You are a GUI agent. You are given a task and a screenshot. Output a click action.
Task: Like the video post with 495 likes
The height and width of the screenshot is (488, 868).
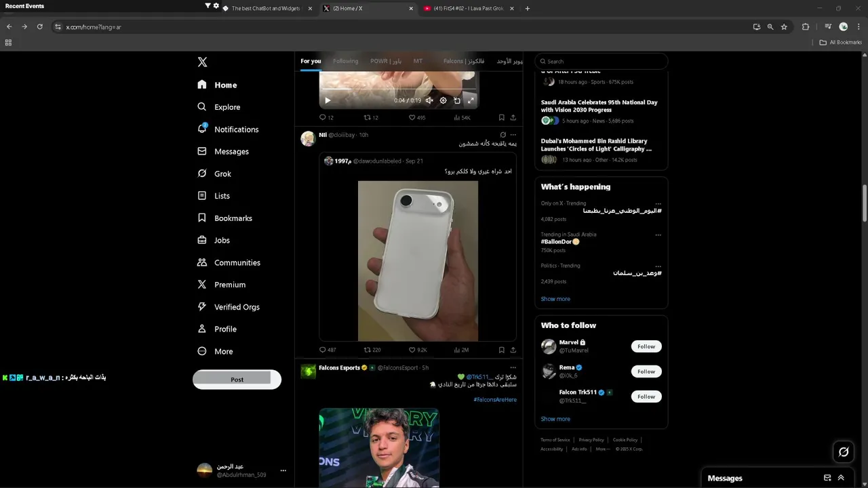pos(417,117)
